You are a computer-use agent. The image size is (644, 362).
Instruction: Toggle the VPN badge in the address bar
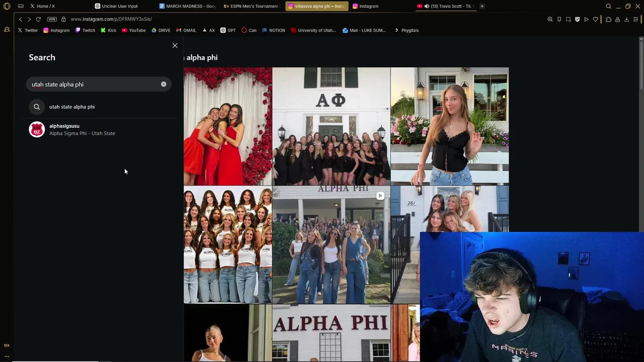[52, 19]
